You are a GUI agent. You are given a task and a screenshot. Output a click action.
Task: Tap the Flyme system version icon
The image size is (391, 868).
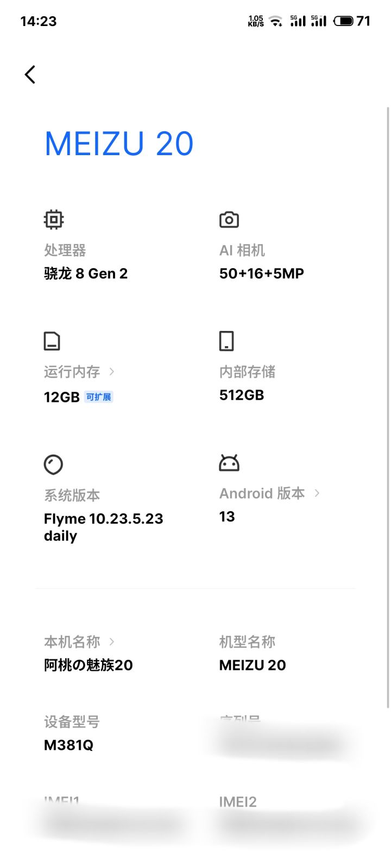point(53,464)
